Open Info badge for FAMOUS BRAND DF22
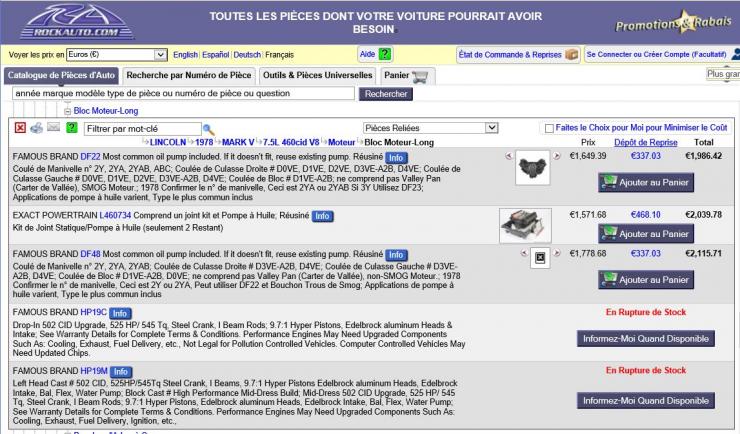 pos(396,158)
